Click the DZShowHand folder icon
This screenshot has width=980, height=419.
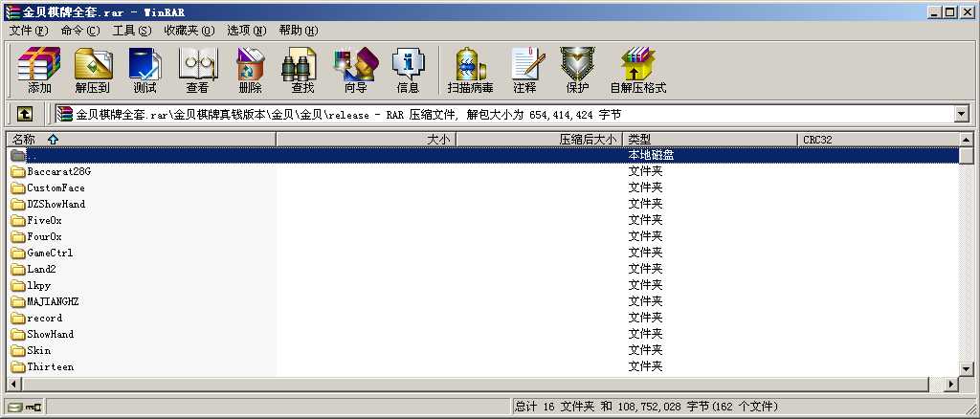tap(17, 204)
